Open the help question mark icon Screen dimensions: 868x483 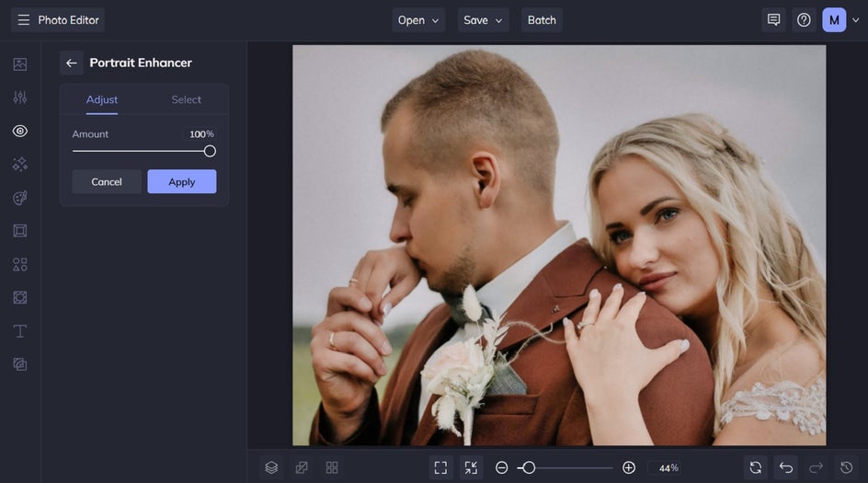coord(804,20)
